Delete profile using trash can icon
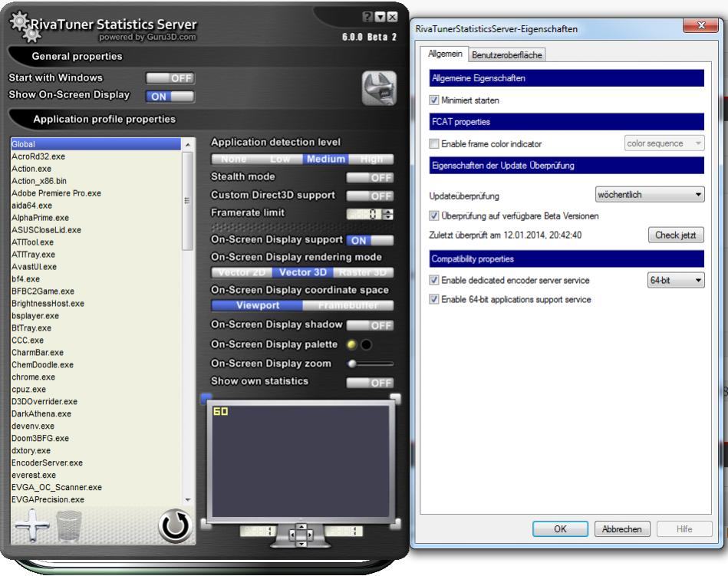Viewport: 728px width, 576px height. (69, 526)
